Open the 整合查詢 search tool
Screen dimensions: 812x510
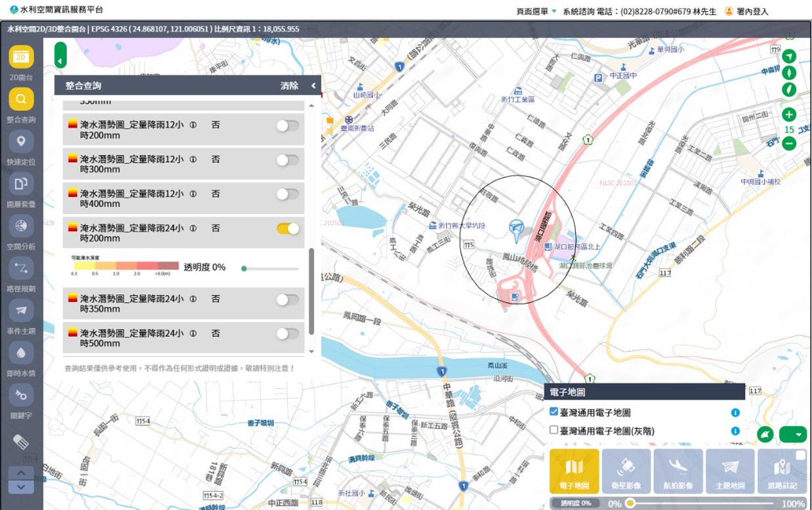point(21,100)
